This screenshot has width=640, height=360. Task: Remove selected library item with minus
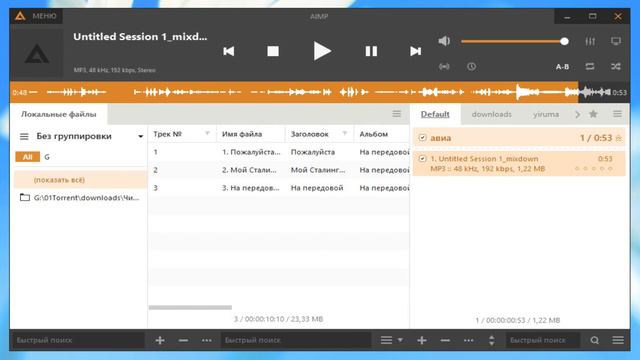coord(183,340)
